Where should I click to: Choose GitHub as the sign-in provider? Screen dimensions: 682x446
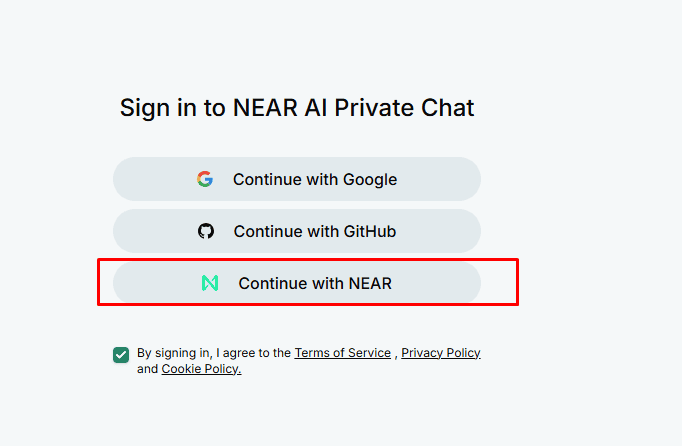[x=297, y=231]
